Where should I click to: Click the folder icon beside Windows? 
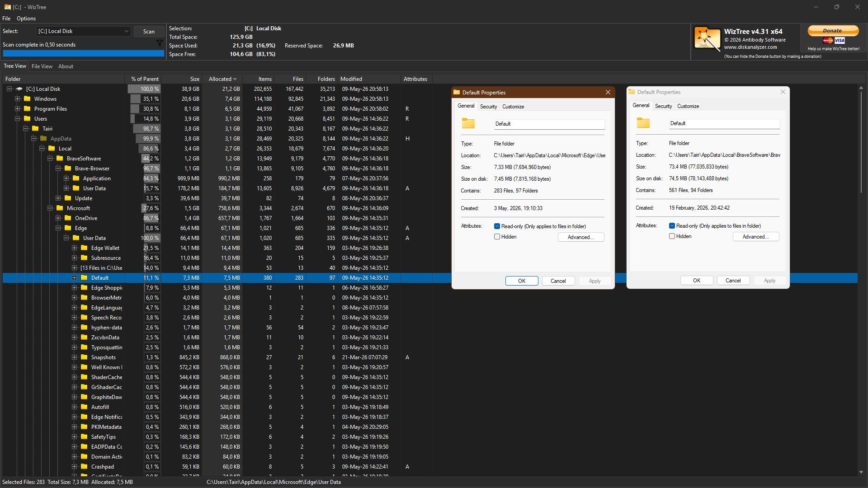[27, 99]
